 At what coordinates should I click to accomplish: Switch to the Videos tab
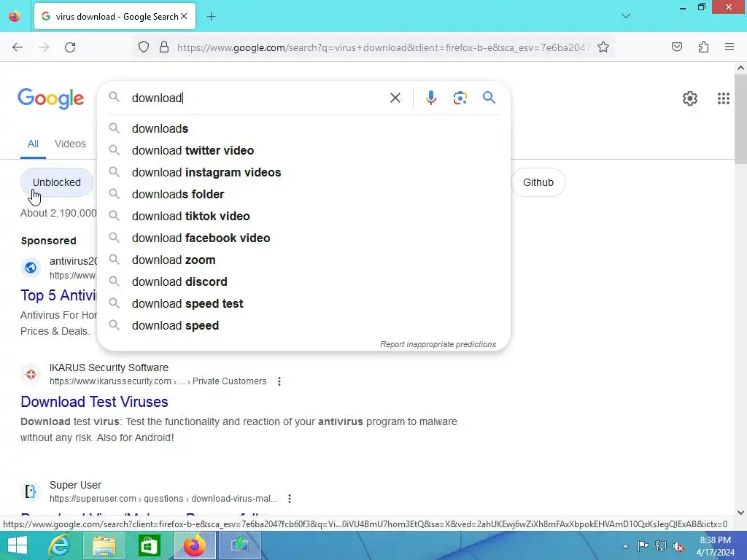70,144
